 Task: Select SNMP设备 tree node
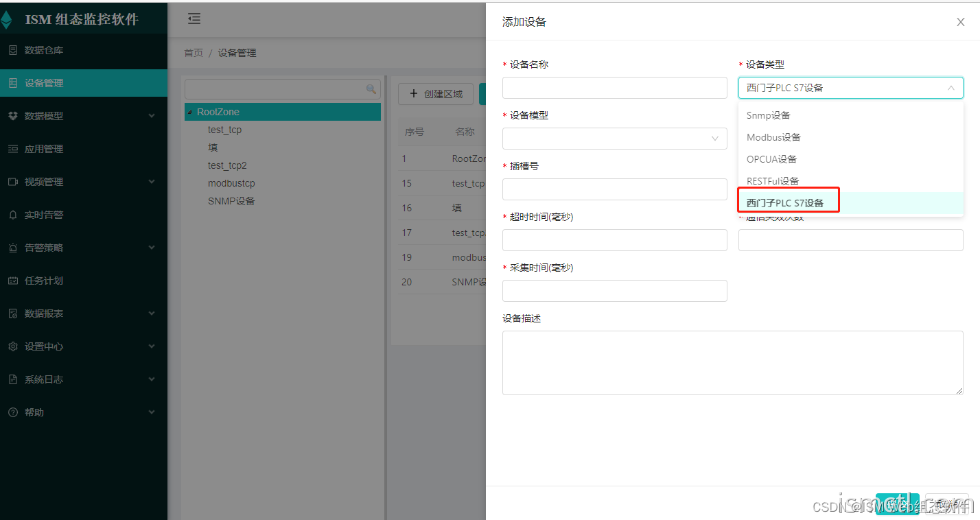[231, 201]
